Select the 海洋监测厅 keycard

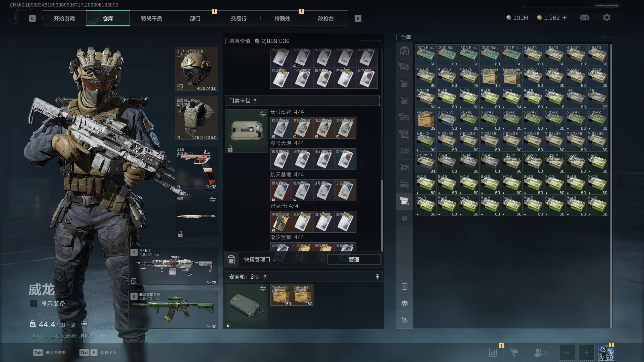coord(324,222)
